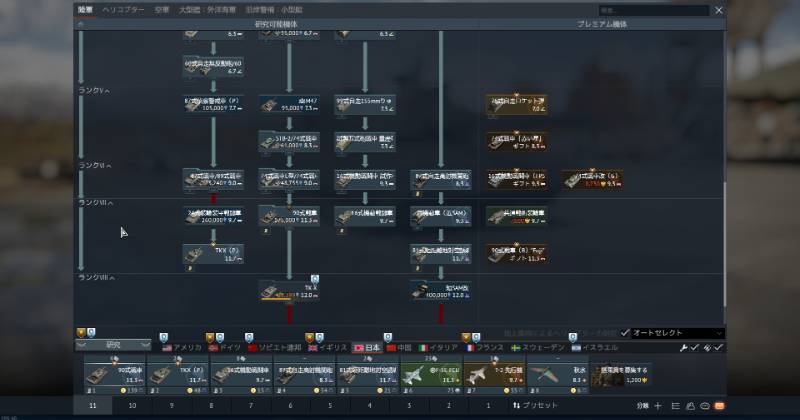Click the wrench icon next to the nation tabs
The image size is (800, 420).
(x=683, y=348)
